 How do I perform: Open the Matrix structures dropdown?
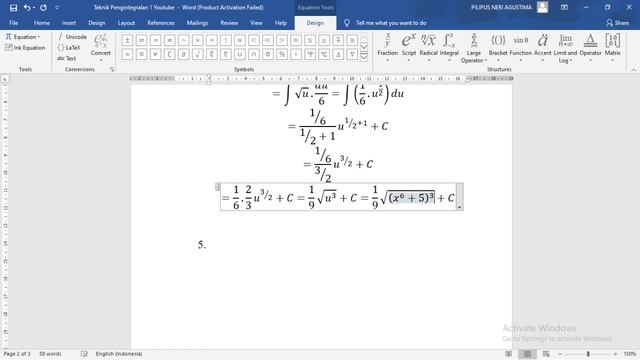pos(613,48)
